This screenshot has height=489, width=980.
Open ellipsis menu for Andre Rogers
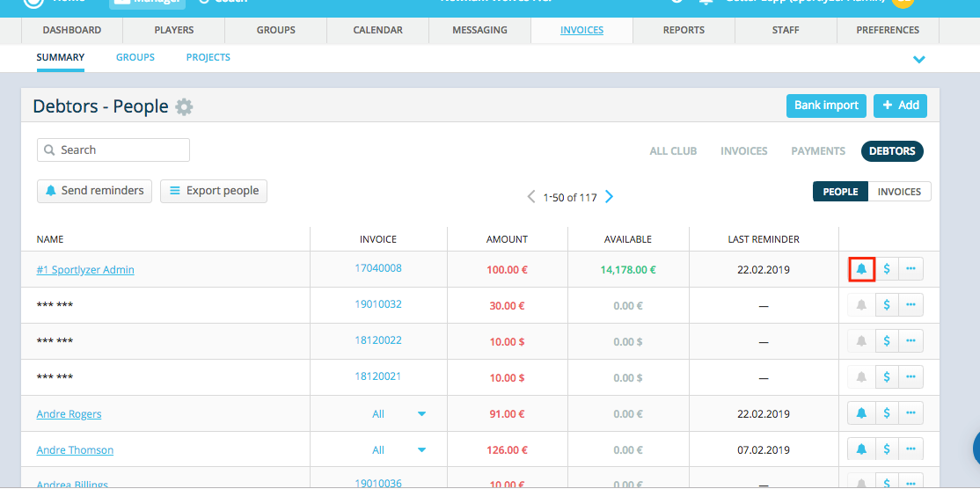pyautogui.click(x=911, y=413)
